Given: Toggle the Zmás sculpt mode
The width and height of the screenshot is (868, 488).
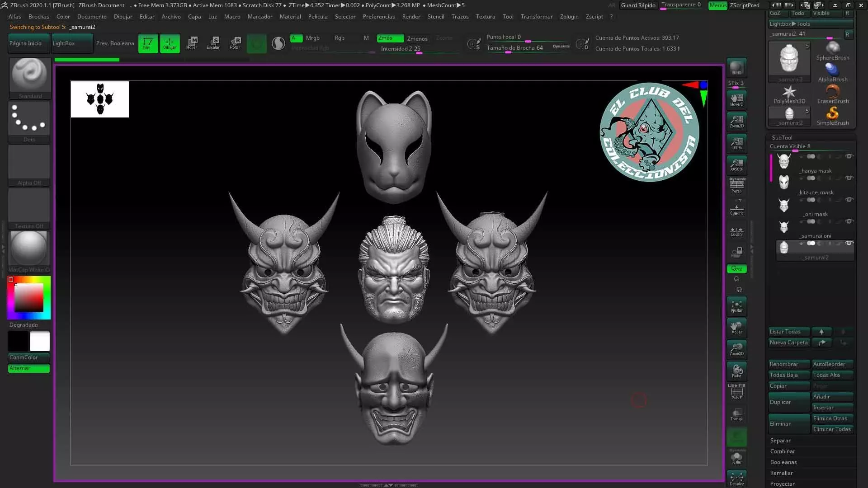Looking at the screenshot, I should [x=390, y=38].
